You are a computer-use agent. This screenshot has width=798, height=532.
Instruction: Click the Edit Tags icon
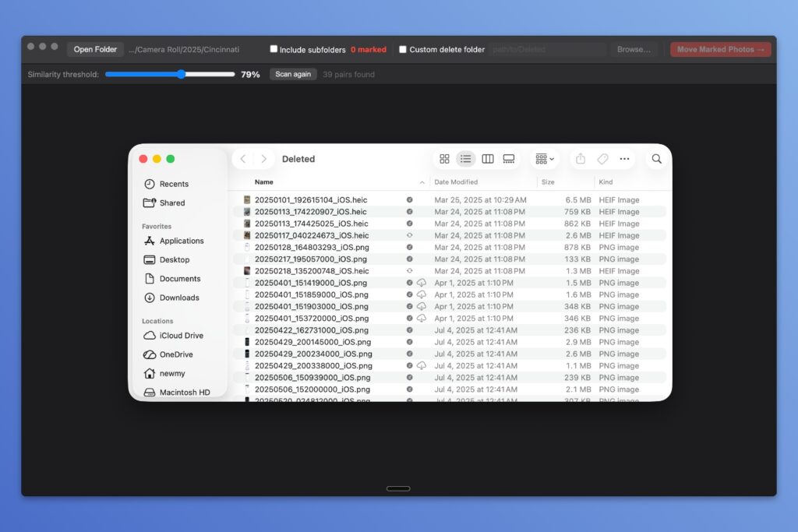click(x=602, y=159)
